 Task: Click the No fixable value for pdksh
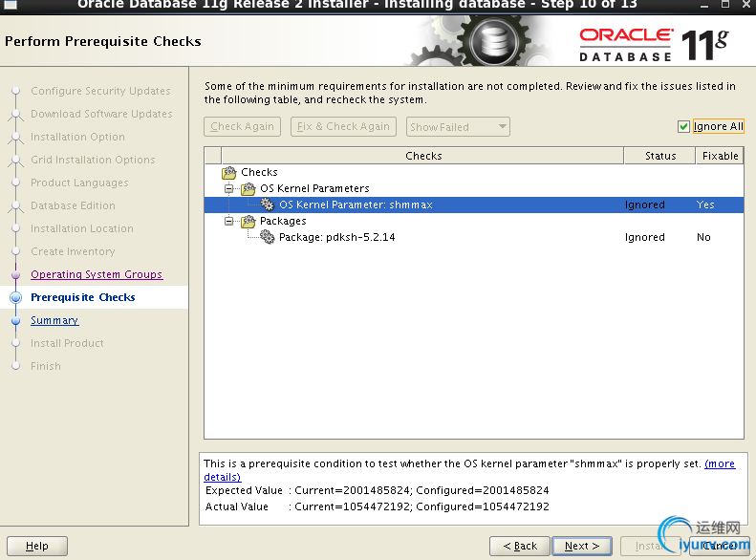703,237
